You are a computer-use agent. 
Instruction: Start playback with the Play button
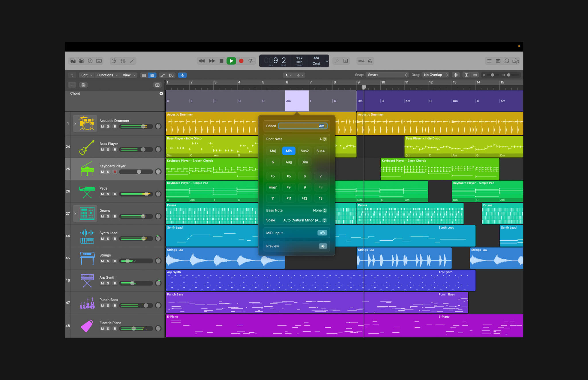(231, 61)
